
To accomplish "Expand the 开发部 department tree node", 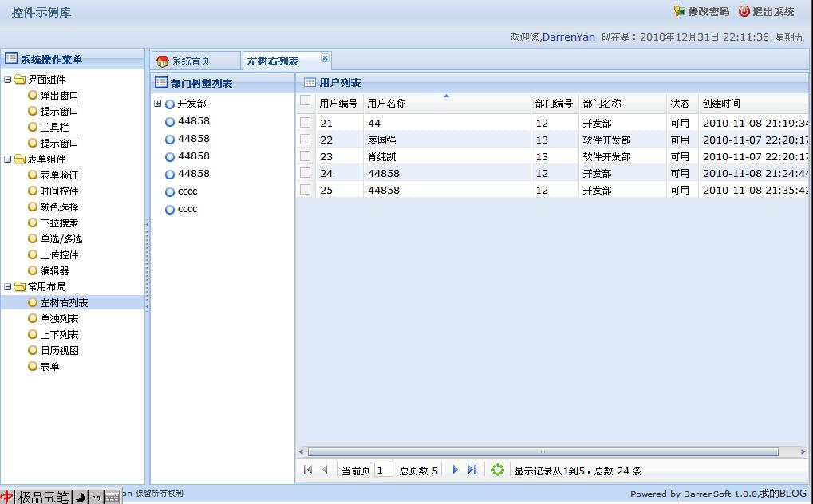I will (158, 104).
